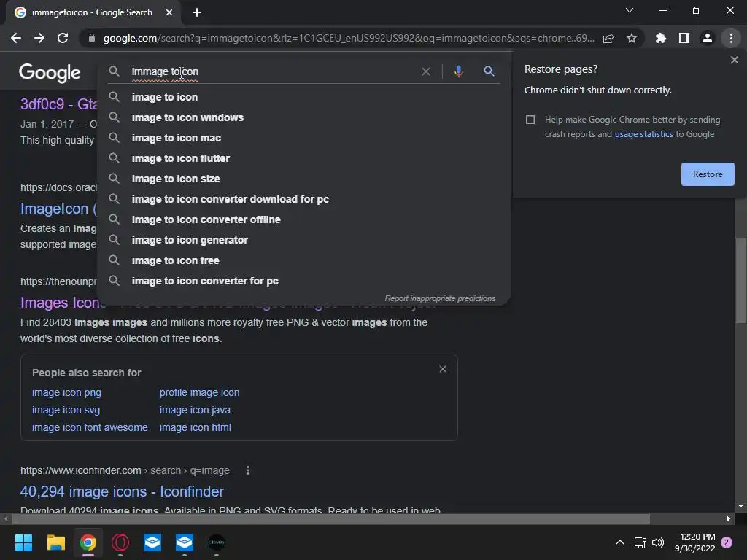Click the Google logo
Screen dimensions: 747x560
pos(50,73)
